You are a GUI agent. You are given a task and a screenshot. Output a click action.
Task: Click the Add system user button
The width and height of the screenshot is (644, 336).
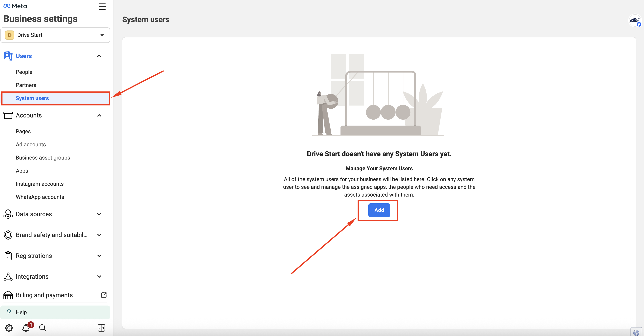pyautogui.click(x=379, y=210)
